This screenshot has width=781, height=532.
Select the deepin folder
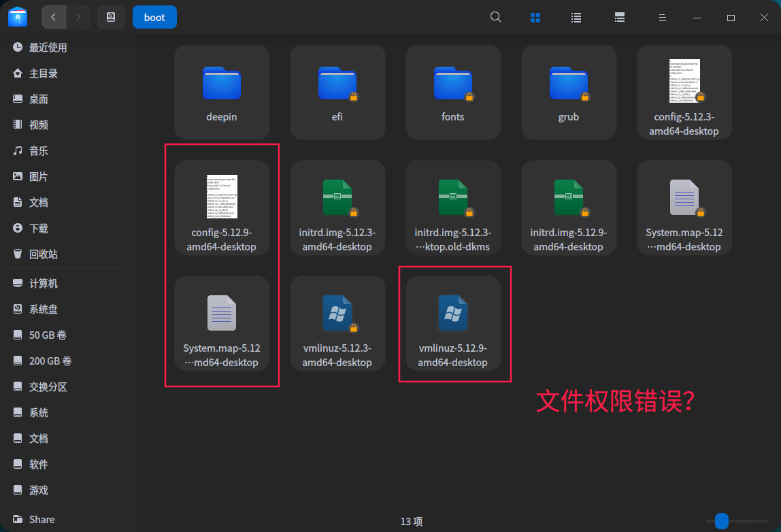pos(222,92)
